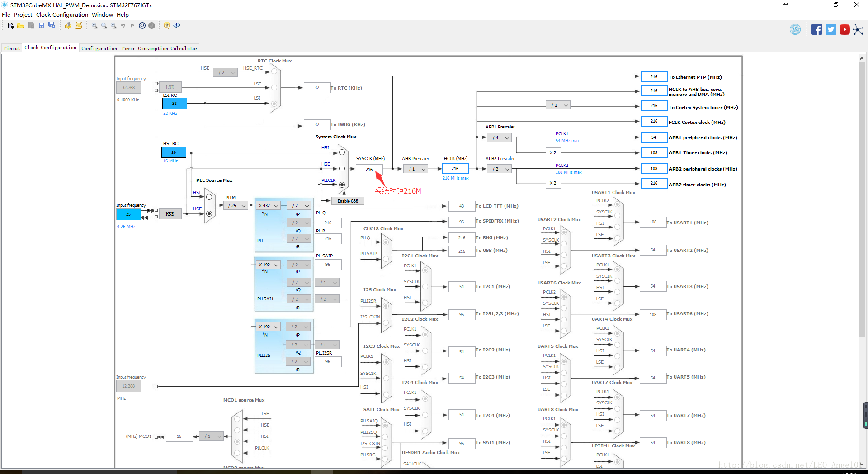The width and height of the screenshot is (868, 474).
Task: Open the Window menu
Action: (102, 15)
